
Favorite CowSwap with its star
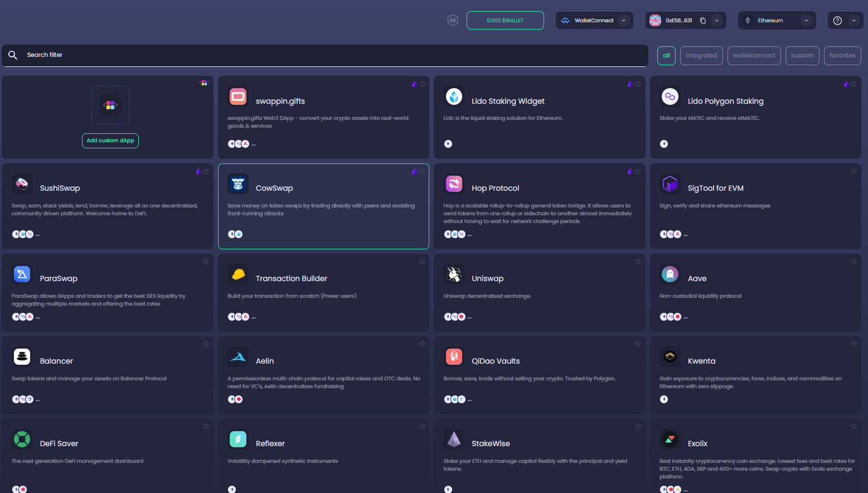(x=422, y=171)
